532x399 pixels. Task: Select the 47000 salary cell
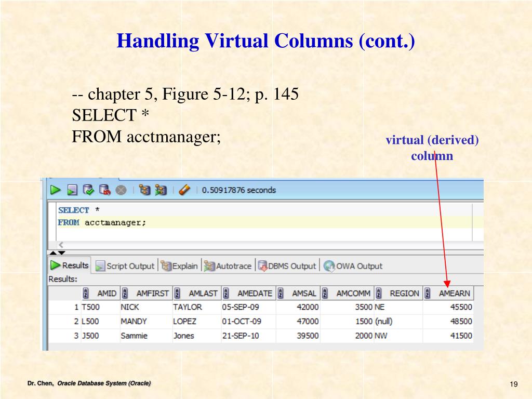click(x=298, y=321)
